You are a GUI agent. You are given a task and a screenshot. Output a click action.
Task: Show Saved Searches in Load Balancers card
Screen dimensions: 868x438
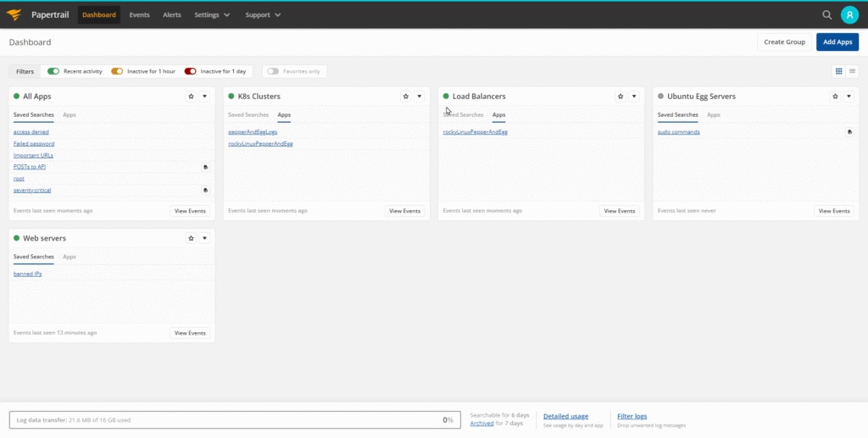(x=463, y=115)
